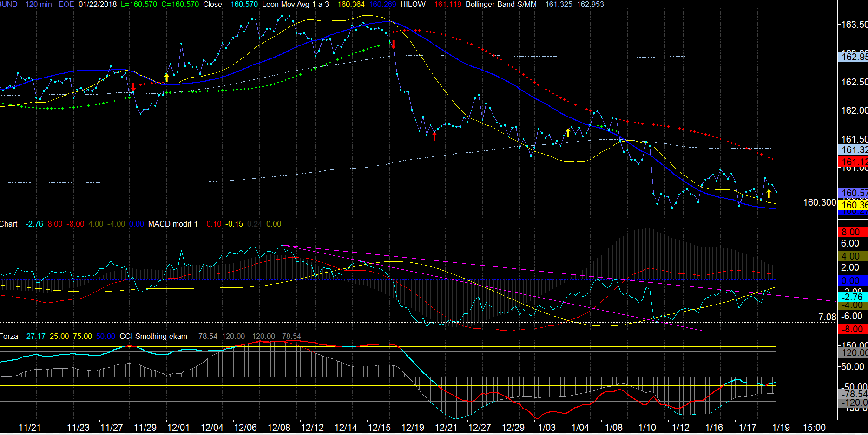Click the '162.00' price axis label
868x435 pixels.
855,110
